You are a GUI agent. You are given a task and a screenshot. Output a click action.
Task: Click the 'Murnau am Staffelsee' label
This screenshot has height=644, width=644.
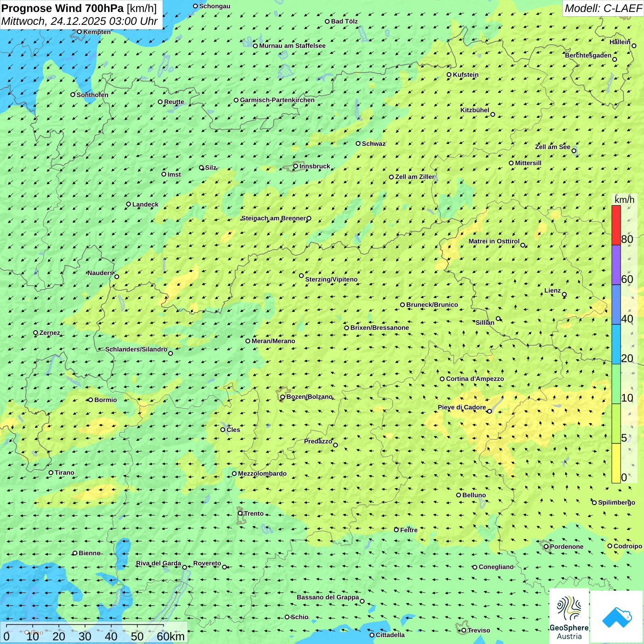pyautogui.click(x=292, y=46)
